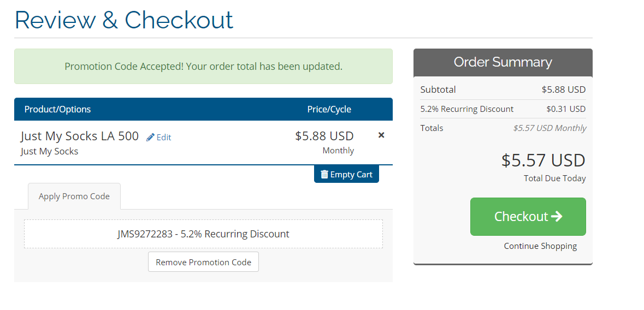Click the pencil icon beside Edit

coord(150,138)
